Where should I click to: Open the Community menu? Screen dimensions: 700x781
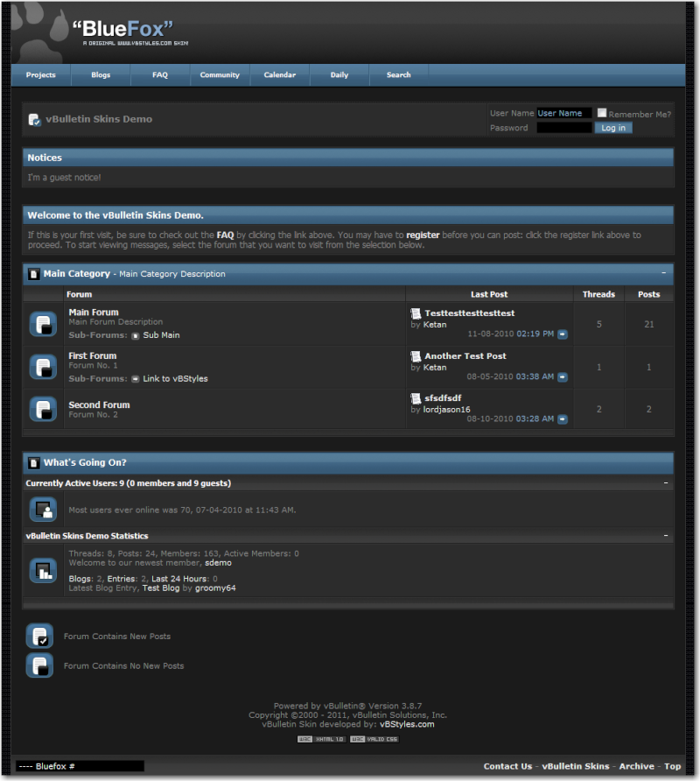(x=220, y=74)
